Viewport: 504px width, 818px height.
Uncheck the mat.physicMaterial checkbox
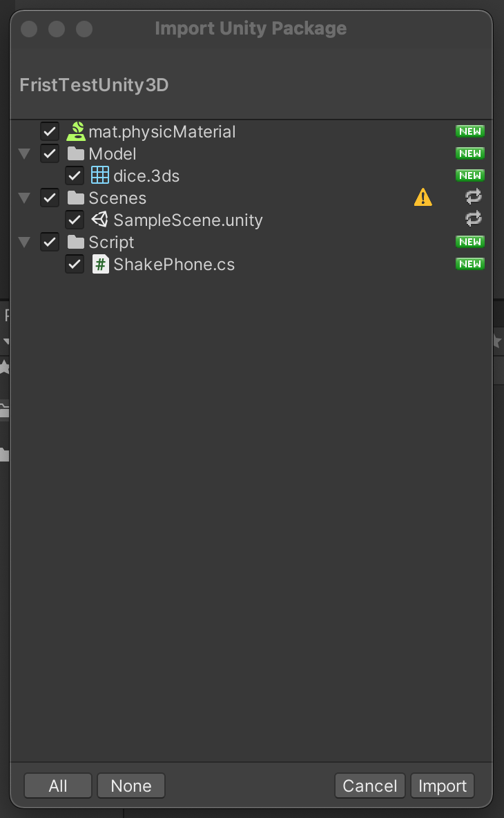pos(50,131)
